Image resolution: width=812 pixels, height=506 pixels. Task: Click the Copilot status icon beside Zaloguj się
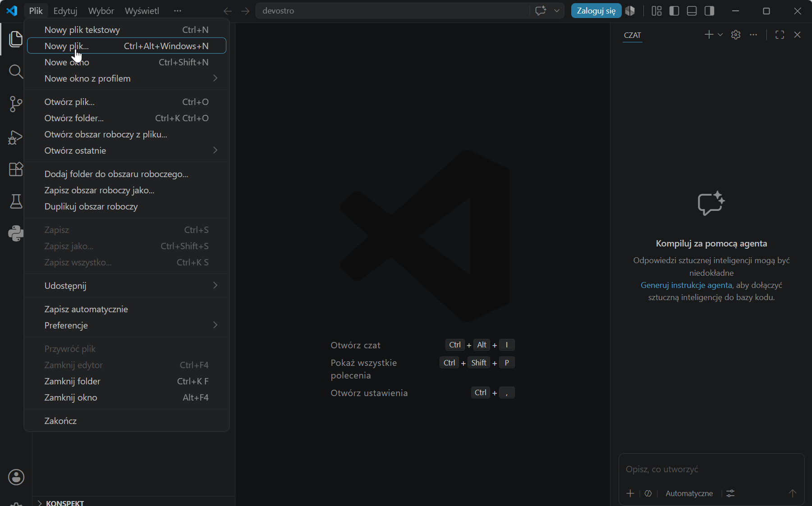click(630, 11)
